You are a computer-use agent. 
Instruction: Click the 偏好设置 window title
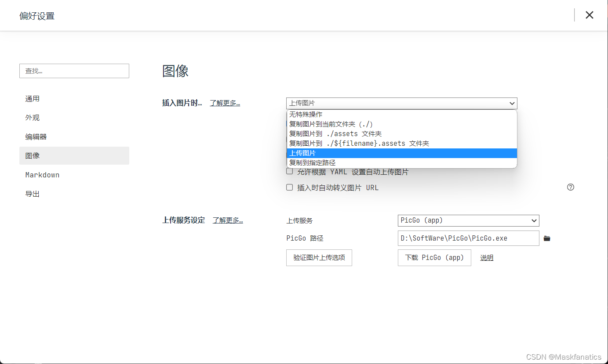pyautogui.click(x=37, y=16)
